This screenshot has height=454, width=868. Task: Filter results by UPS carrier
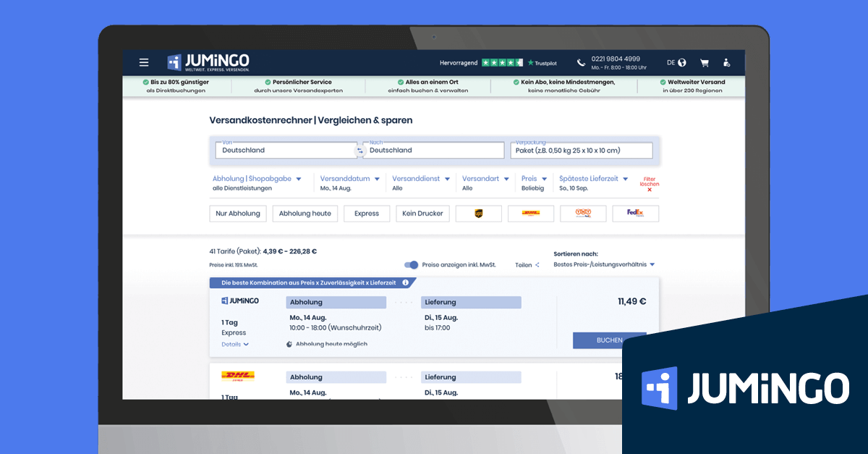point(478,214)
